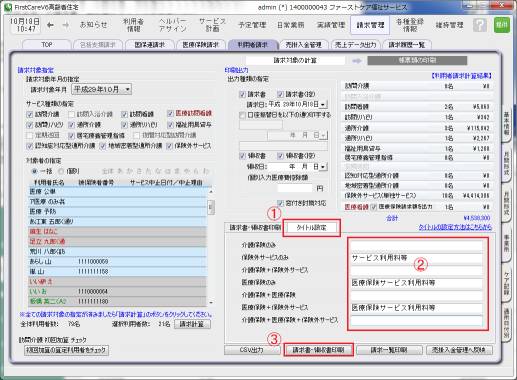
Task: Click the medical deduction amount input field
Action: tap(295, 188)
